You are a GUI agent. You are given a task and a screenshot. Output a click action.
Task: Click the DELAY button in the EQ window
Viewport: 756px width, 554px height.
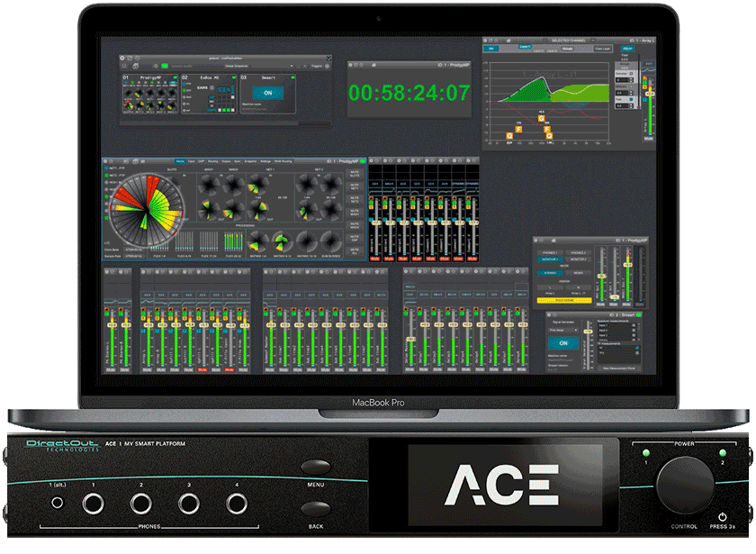tap(627, 49)
